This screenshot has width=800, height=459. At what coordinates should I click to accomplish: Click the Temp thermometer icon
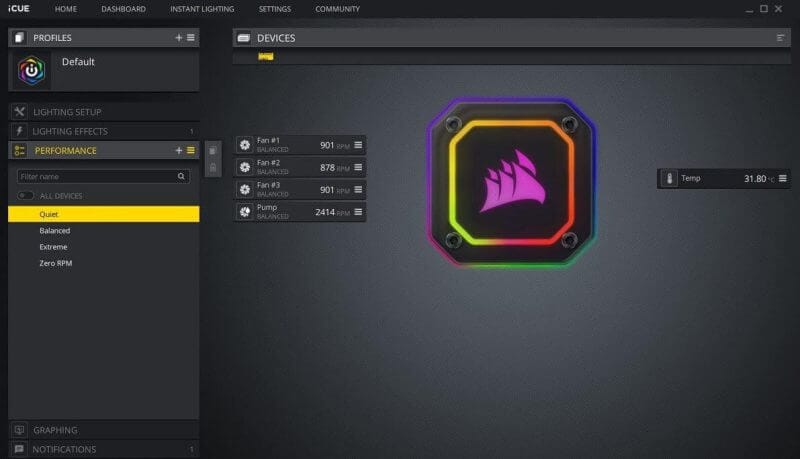[x=669, y=179]
